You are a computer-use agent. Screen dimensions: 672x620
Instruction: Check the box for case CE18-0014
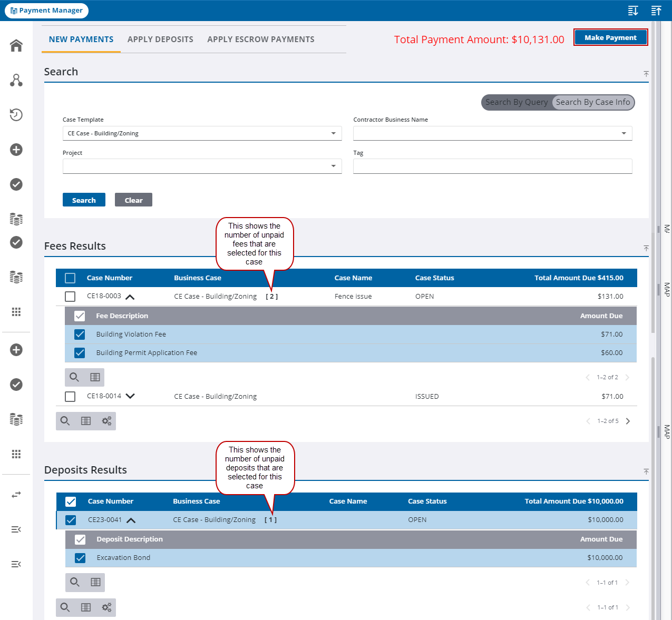[x=70, y=396]
